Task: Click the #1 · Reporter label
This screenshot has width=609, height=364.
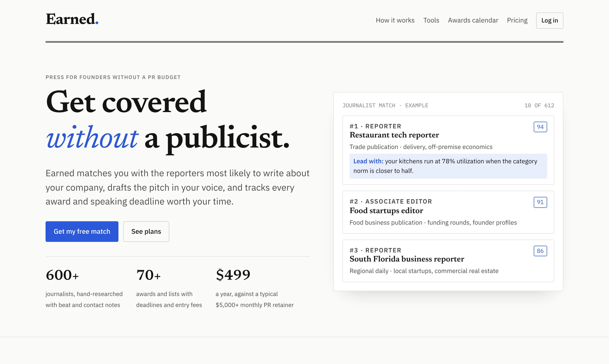Action: click(x=375, y=126)
